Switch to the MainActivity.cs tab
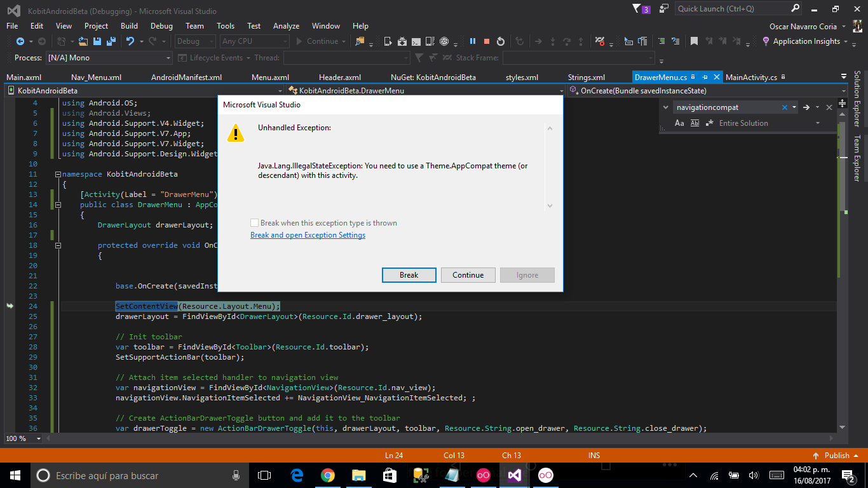The image size is (868, 488). [751, 77]
